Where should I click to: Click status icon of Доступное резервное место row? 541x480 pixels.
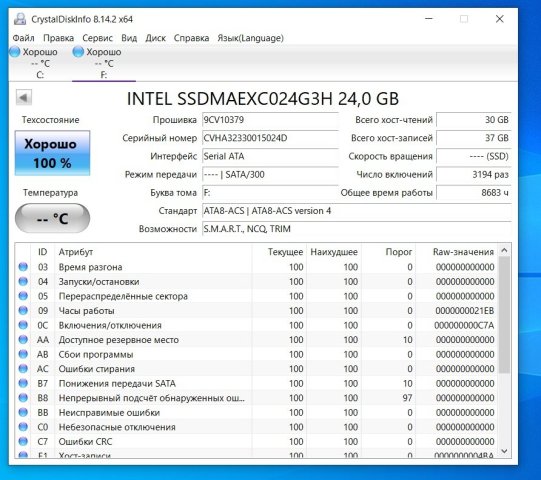[x=23, y=340]
